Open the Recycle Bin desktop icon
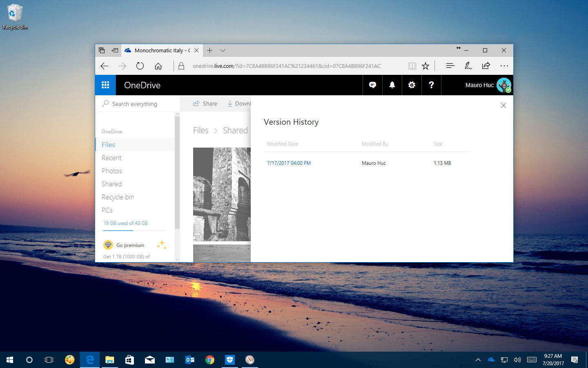 [15, 17]
